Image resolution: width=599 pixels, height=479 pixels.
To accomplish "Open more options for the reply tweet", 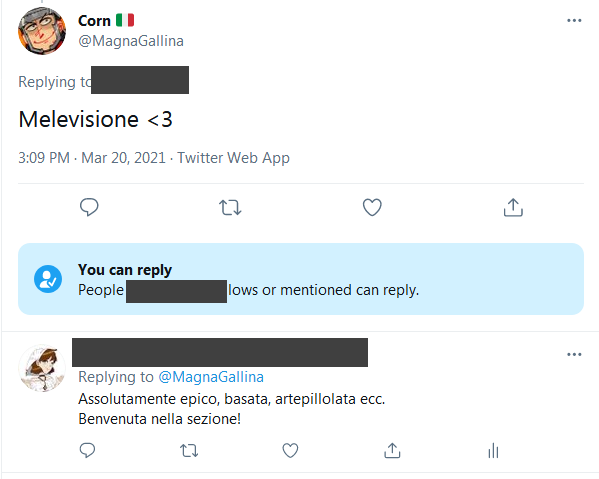I will pyautogui.click(x=574, y=354).
